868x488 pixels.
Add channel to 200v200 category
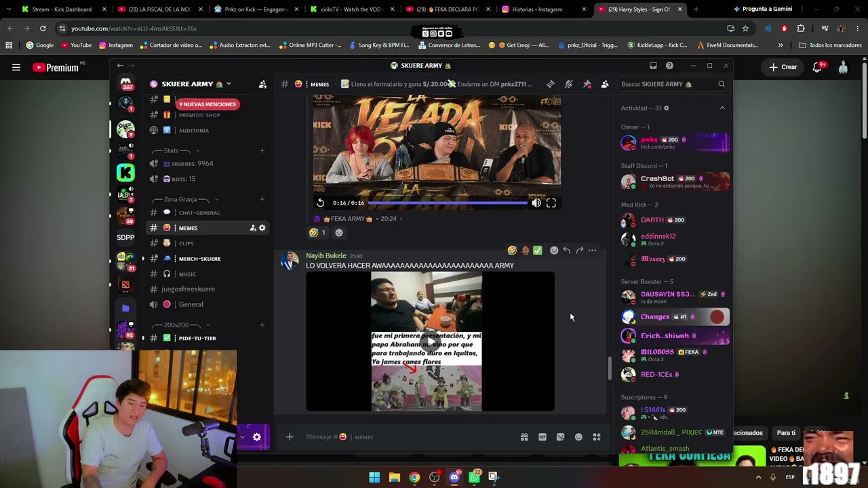click(262, 325)
